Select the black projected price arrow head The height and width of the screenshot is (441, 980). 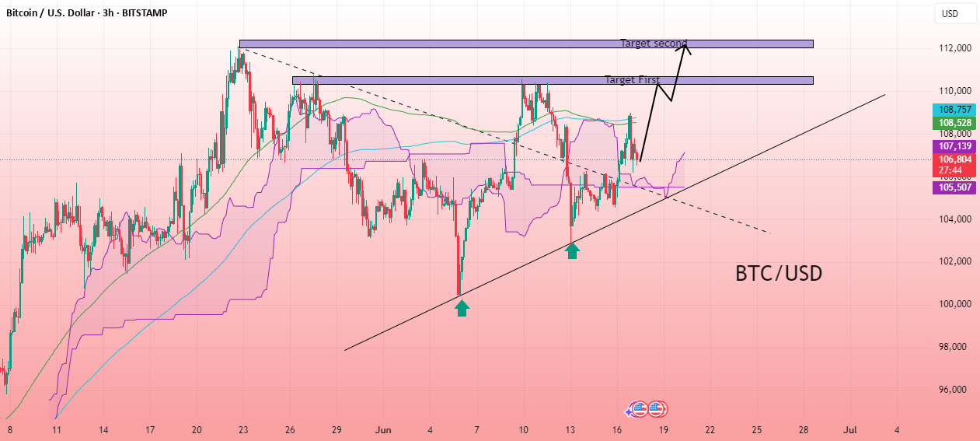click(685, 47)
